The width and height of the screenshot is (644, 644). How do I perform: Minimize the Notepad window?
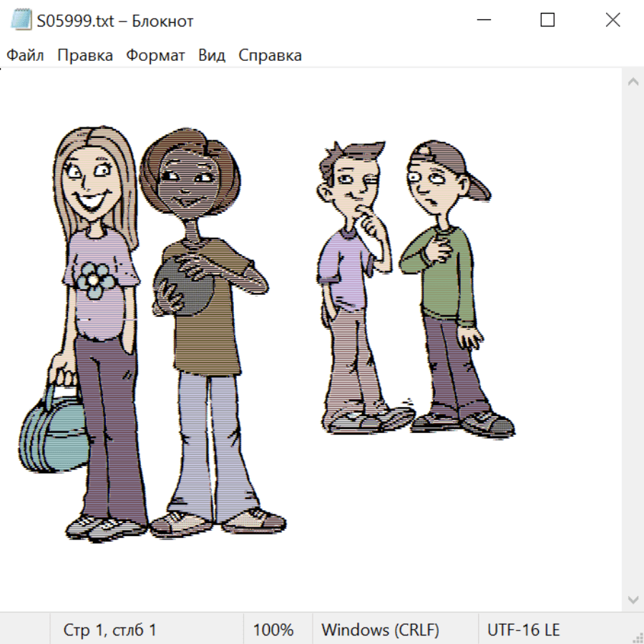click(482, 20)
